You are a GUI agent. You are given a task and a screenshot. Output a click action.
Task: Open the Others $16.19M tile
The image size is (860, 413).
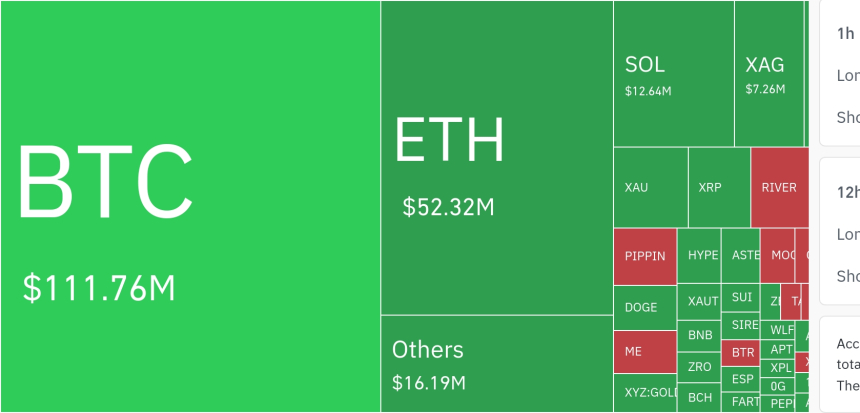[x=496, y=363]
